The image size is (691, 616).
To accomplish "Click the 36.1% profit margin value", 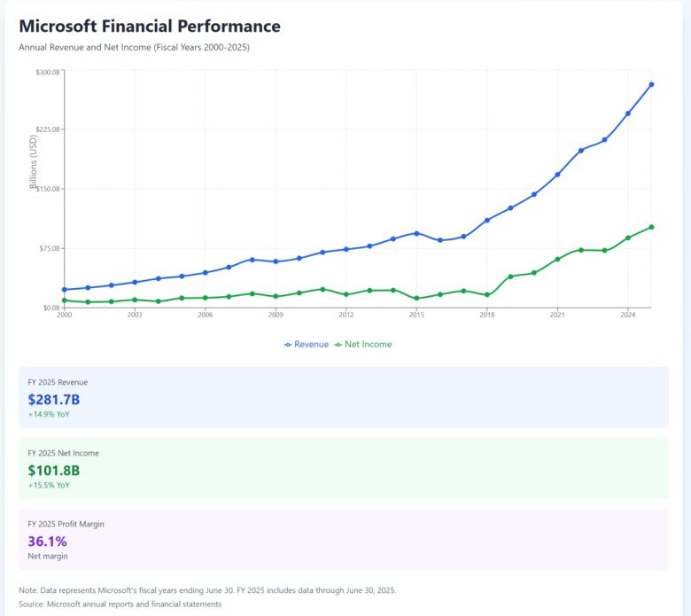I will [x=47, y=541].
